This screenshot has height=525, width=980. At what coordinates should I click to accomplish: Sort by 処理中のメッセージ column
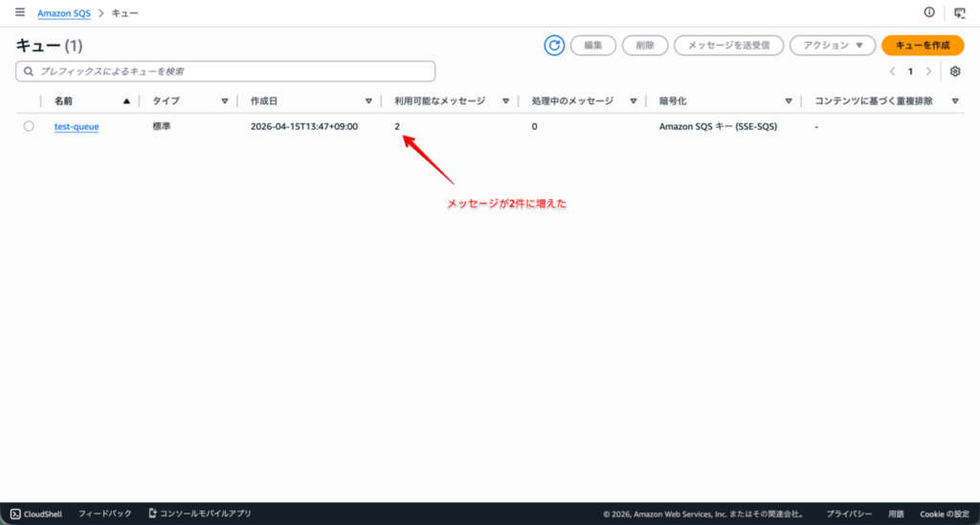[x=634, y=101]
